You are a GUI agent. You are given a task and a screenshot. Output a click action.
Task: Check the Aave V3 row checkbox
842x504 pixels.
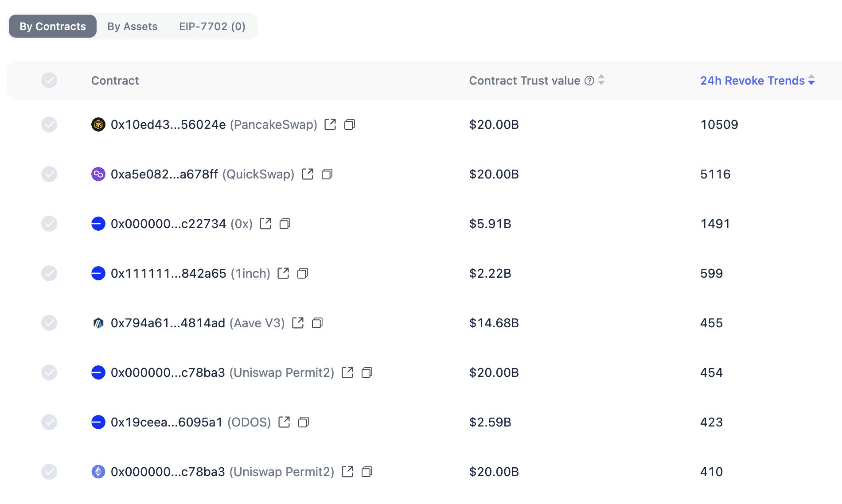[49, 323]
